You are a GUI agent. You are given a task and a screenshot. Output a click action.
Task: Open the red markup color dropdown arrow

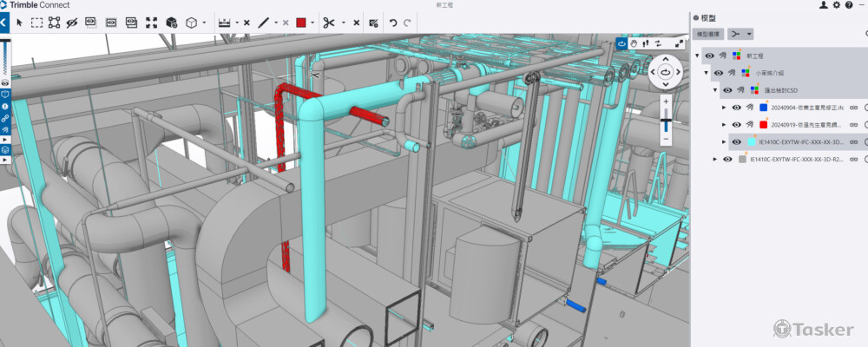click(x=312, y=23)
